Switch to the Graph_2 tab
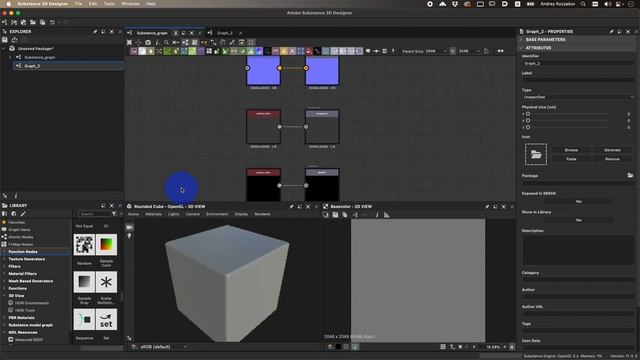This screenshot has width=640, height=360. pos(224,33)
